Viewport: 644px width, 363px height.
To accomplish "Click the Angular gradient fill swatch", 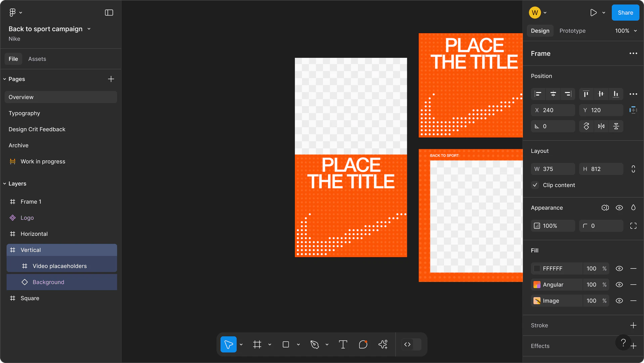I will 537,285.
